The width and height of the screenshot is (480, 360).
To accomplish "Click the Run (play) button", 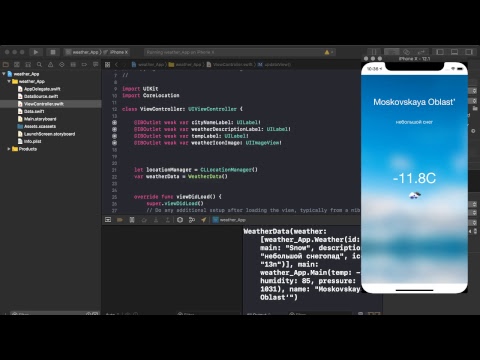I will pyautogui.click(x=36, y=52).
